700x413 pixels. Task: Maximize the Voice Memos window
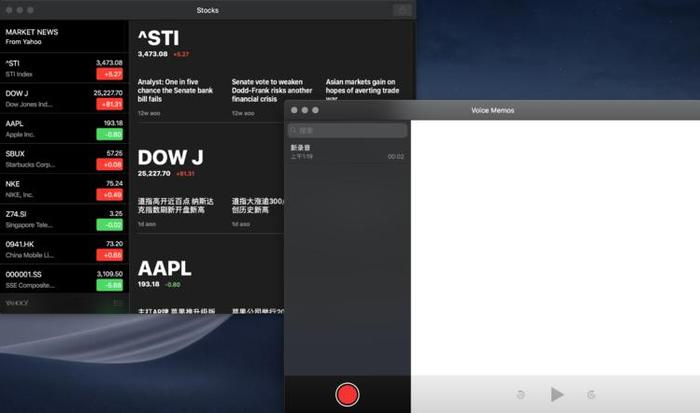pyautogui.click(x=316, y=110)
